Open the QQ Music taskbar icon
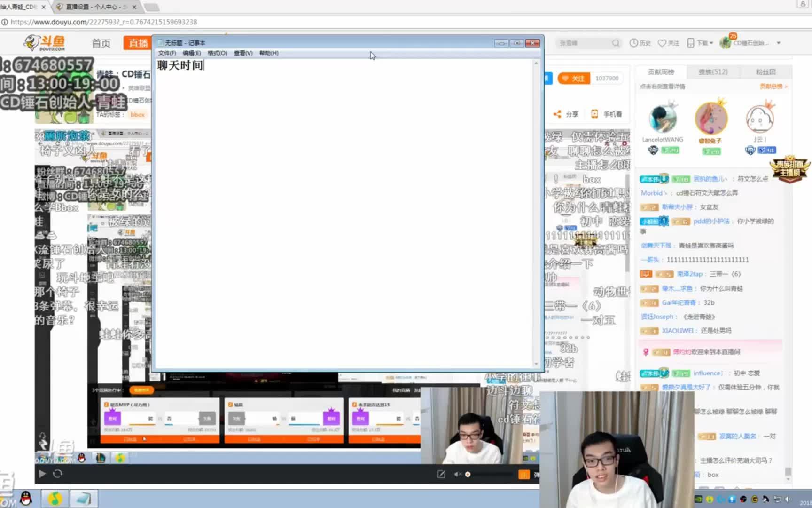 click(x=55, y=499)
